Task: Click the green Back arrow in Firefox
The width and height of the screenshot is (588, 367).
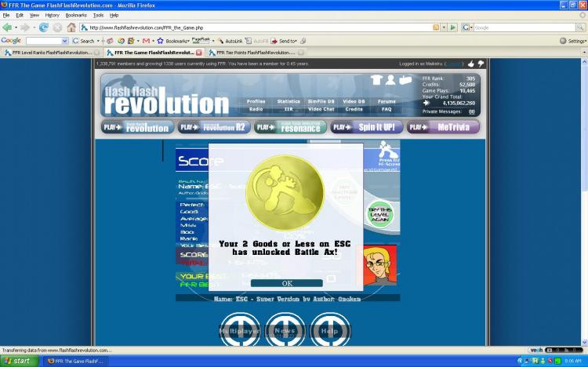Action: click(x=7, y=27)
